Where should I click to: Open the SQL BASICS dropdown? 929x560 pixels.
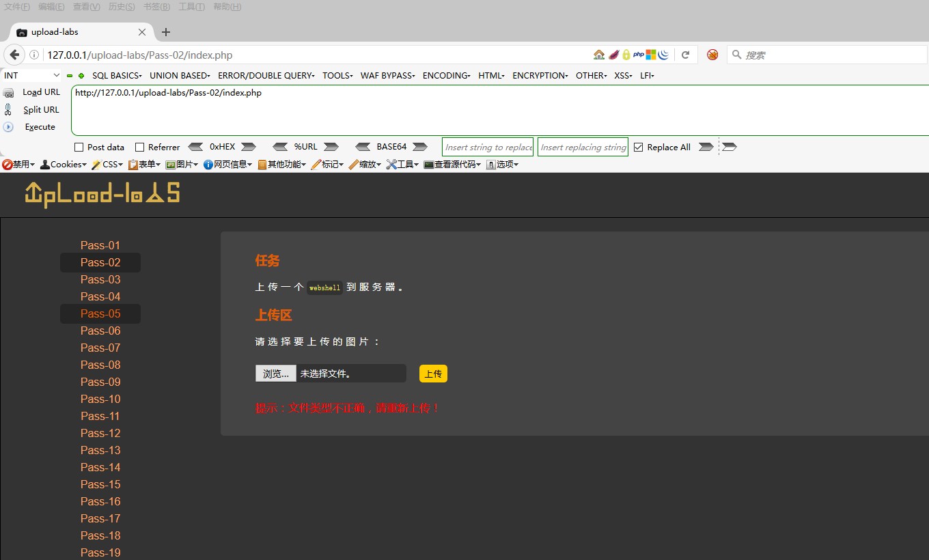(116, 75)
